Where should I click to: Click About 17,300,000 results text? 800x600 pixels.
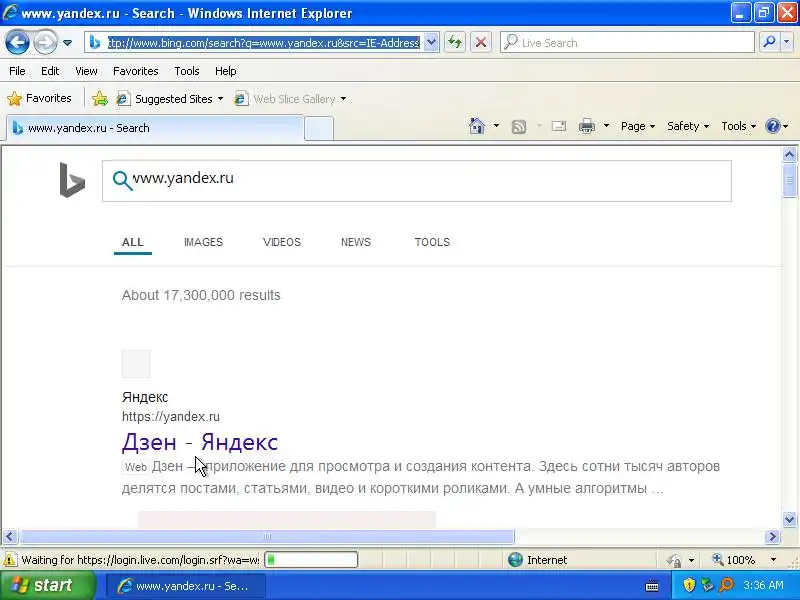201,295
